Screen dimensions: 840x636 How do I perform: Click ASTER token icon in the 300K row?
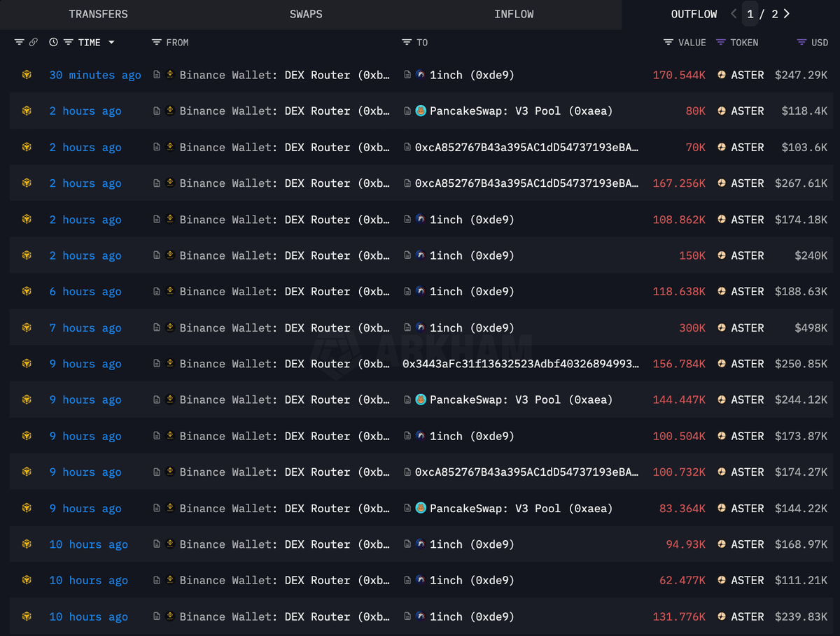coord(722,327)
